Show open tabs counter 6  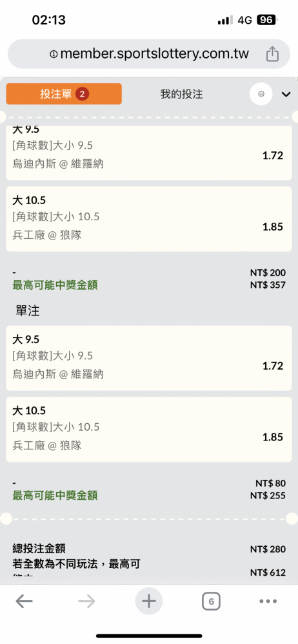pyautogui.click(x=211, y=601)
